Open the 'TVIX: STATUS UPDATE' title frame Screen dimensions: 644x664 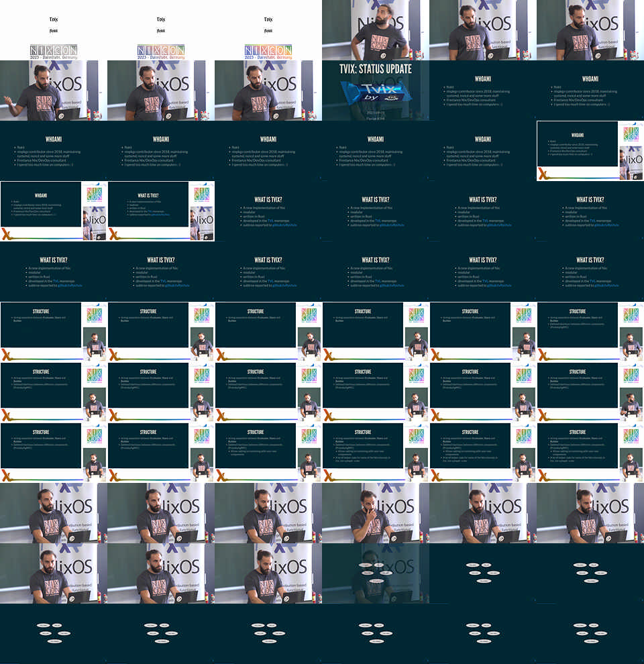(376, 91)
